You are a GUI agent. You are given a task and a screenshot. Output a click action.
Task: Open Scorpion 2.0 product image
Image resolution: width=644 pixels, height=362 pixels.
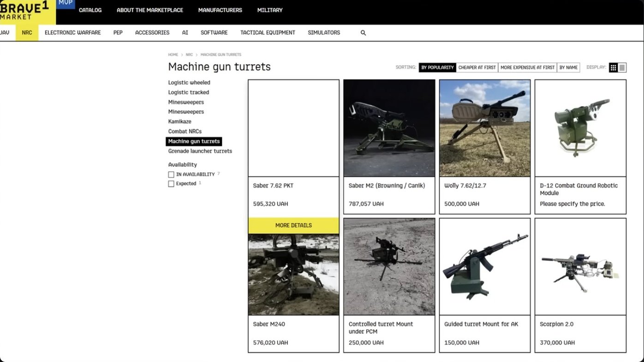pyautogui.click(x=580, y=267)
